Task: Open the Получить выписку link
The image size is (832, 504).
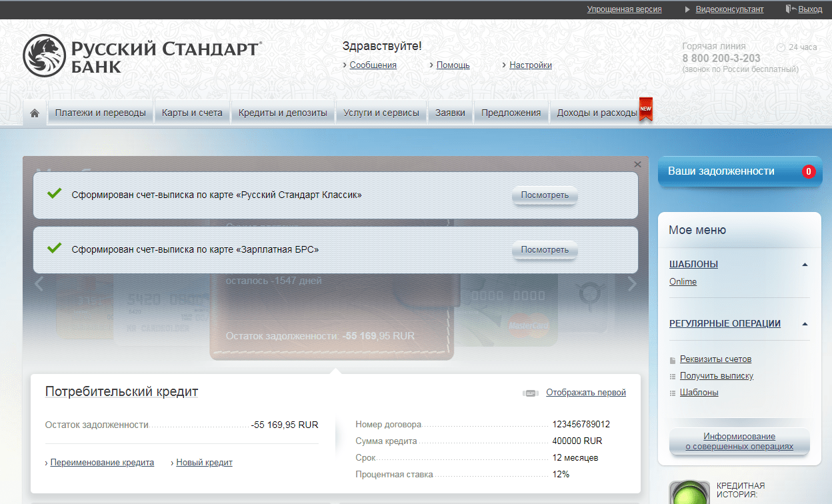Action: tap(717, 376)
